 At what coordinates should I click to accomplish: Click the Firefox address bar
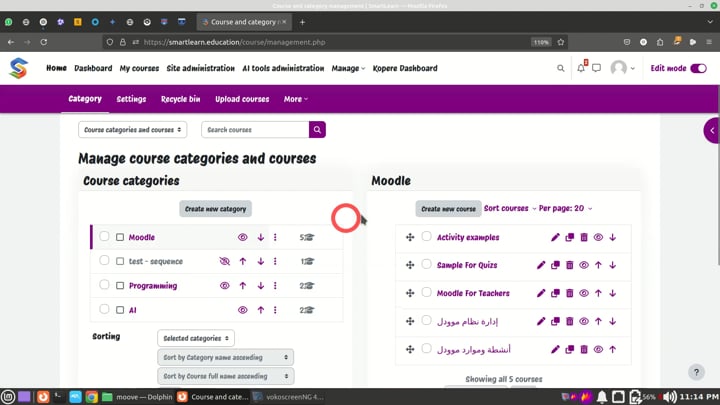[x=335, y=42]
